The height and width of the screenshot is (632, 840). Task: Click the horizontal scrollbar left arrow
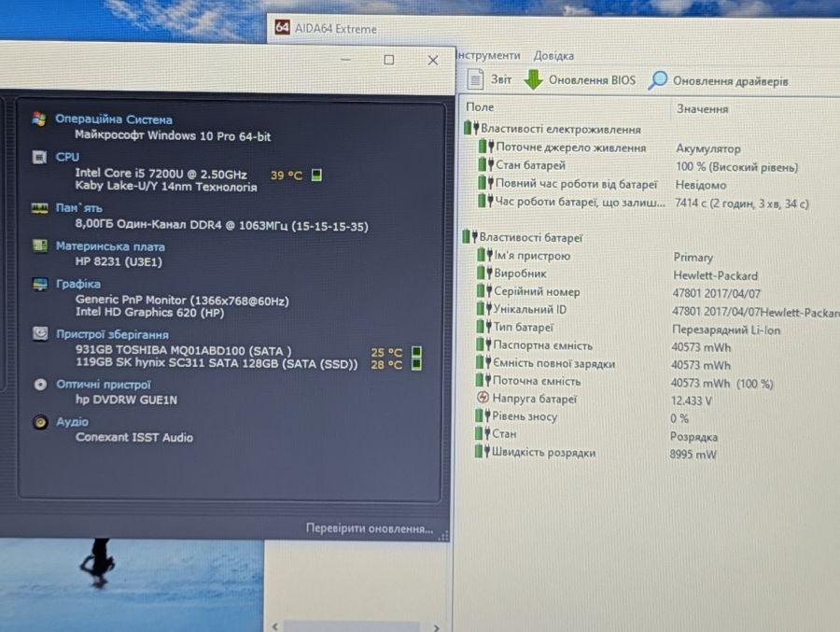(274, 626)
